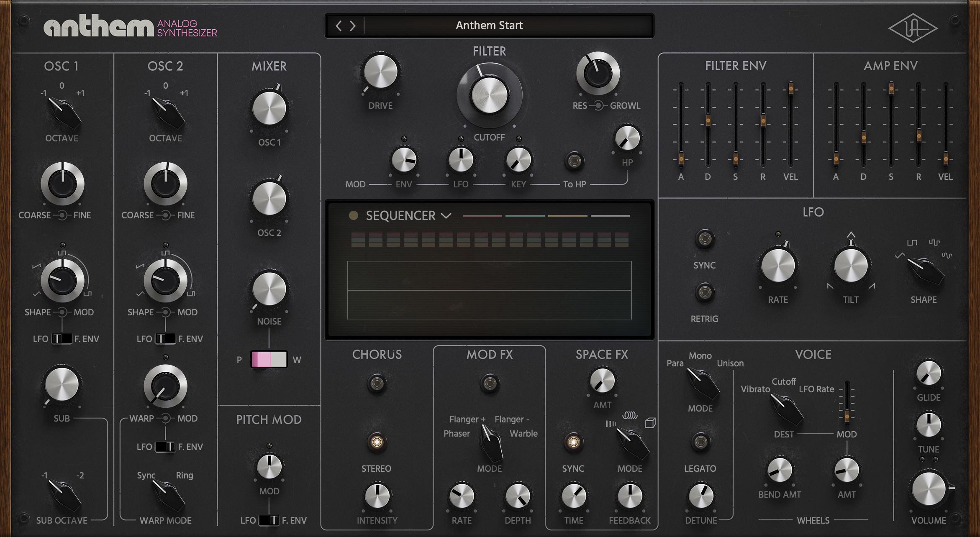Click the OSC 2 WARP knob
The image size is (980, 537).
[x=165, y=386]
